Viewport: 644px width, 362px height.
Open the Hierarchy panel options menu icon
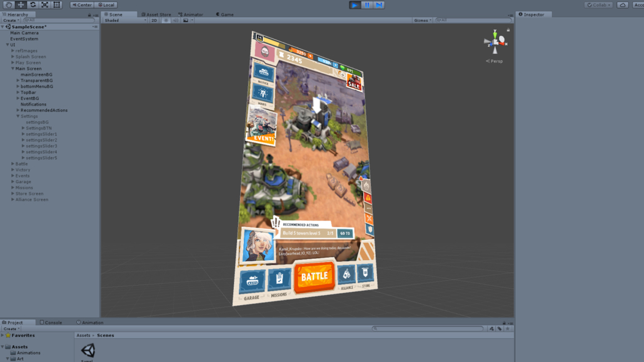[96, 15]
